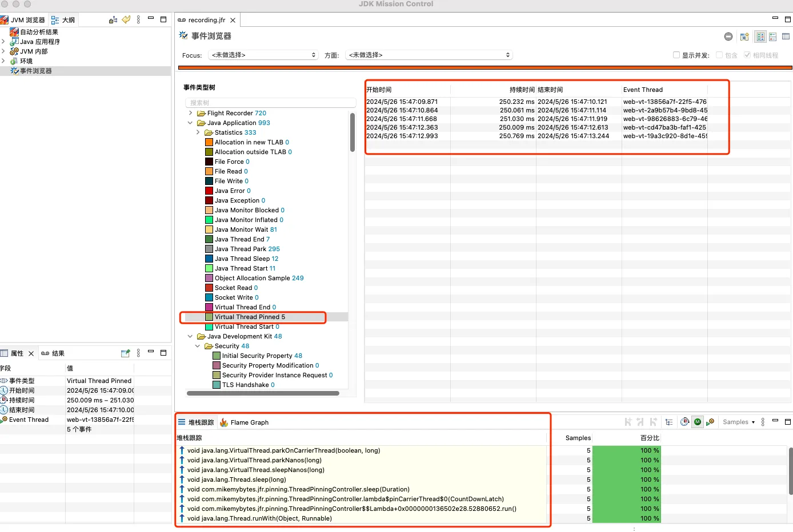The width and height of the screenshot is (793, 532).
Task: Sort by 开始时间 column header
Action: [x=408, y=90]
